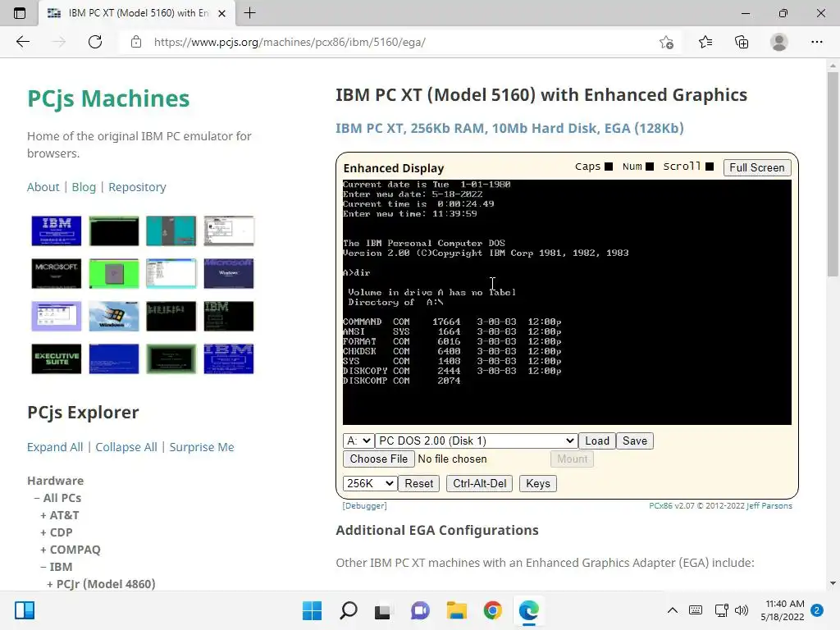The height and width of the screenshot is (630, 840).
Task: Open the MICROSOFT machine thumbnail
Action: click(x=57, y=273)
